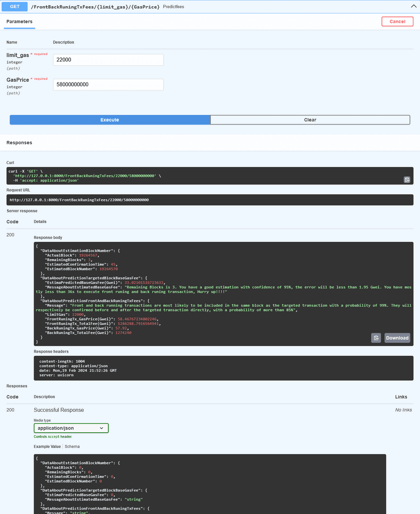Focus the GasPrice input field

tap(108, 85)
